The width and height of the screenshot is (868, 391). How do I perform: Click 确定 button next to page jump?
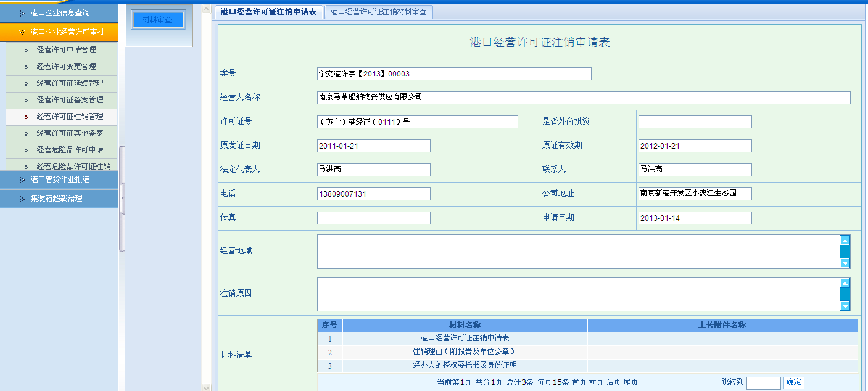(x=793, y=382)
